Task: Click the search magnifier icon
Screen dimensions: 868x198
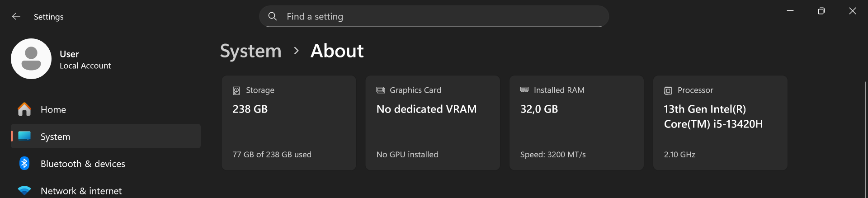Action: (273, 16)
